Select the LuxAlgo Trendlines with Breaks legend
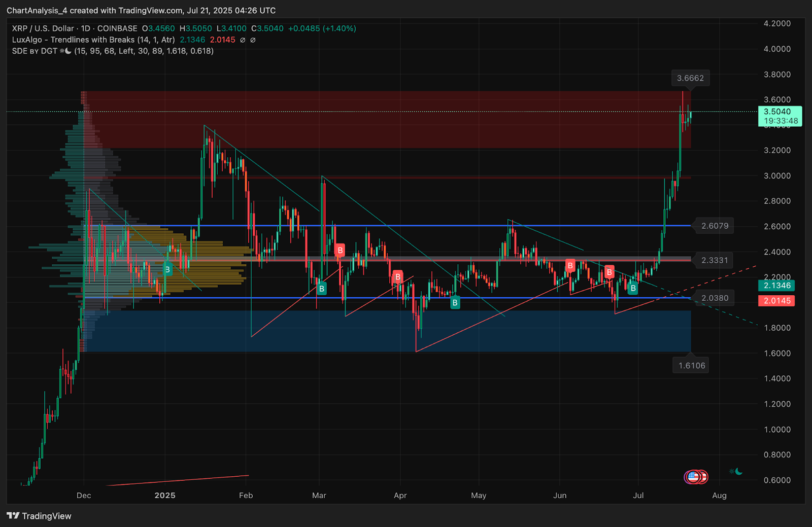 click(x=93, y=40)
